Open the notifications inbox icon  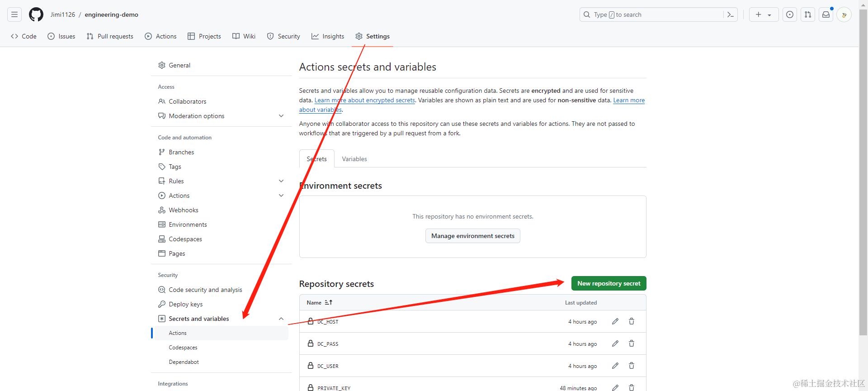pos(826,14)
